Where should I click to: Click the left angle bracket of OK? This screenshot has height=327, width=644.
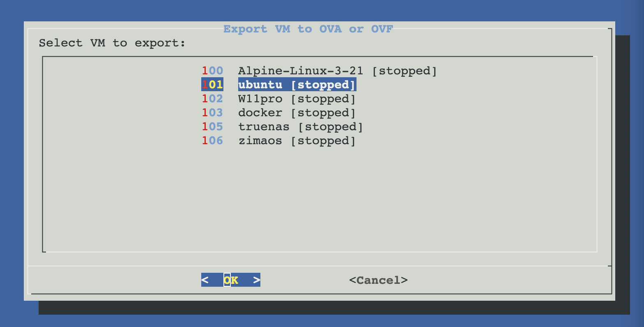click(x=205, y=280)
